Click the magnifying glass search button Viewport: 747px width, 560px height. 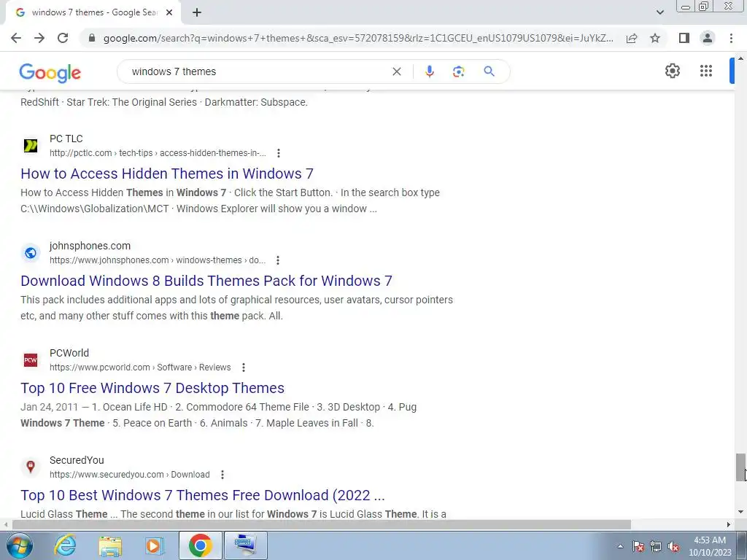pos(489,71)
